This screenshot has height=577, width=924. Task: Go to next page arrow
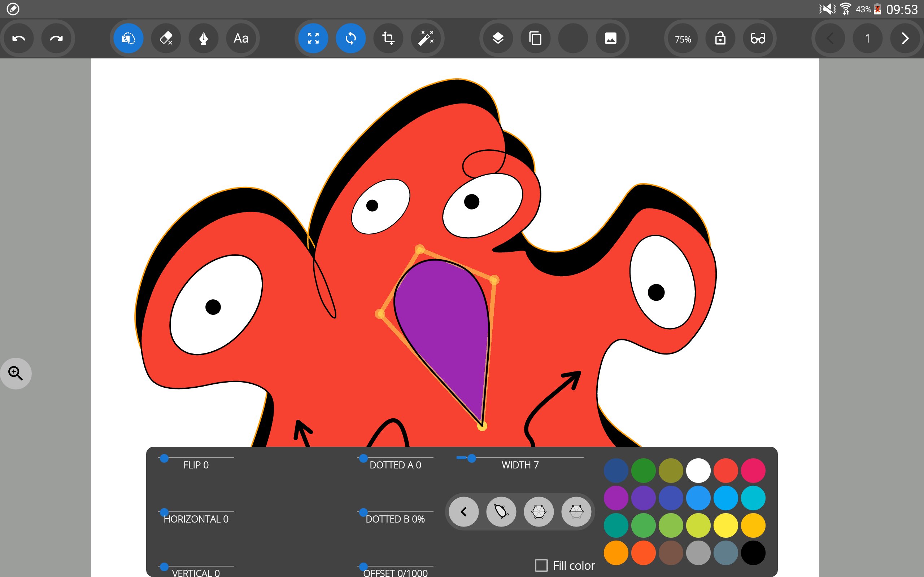pyautogui.click(x=905, y=39)
